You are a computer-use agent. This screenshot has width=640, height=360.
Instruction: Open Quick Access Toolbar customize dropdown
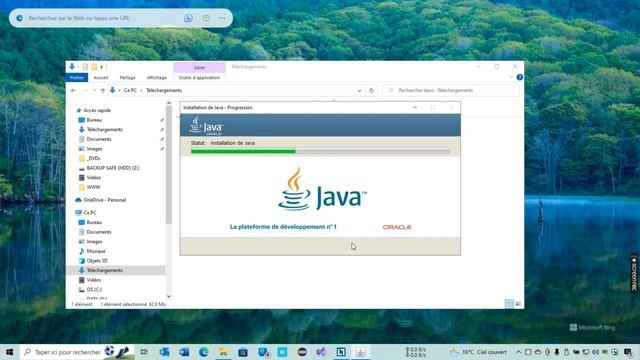pos(102,67)
